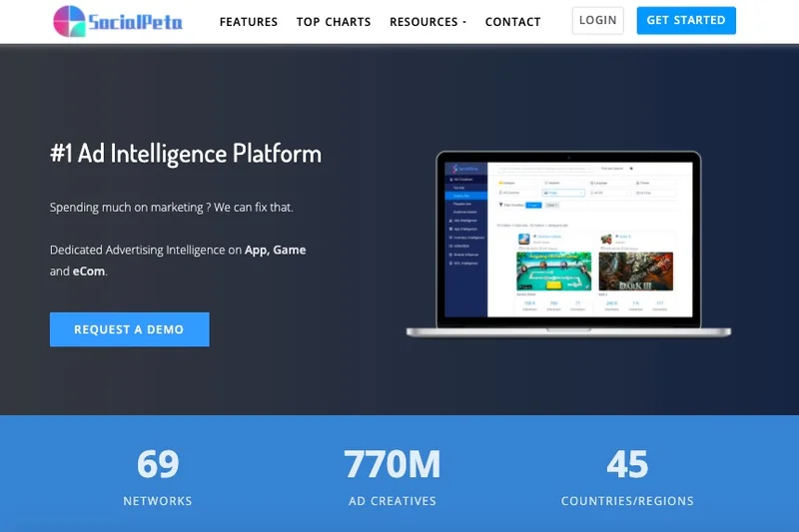The width and height of the screenshot is (799, 532).
Task: Click the 770M Ad Creatives statistic
Action: 392,476
